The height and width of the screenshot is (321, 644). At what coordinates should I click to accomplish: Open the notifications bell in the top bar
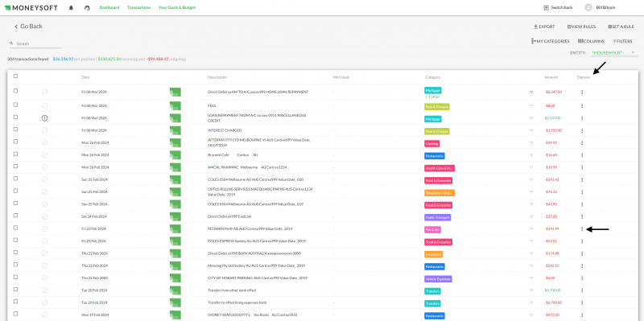coord(71,7)
